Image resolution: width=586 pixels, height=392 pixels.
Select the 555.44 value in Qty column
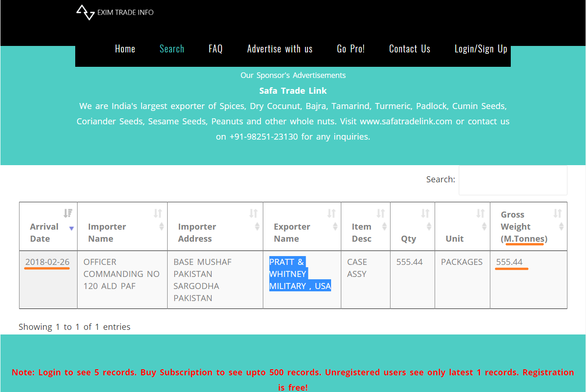(x=410, y=262)
